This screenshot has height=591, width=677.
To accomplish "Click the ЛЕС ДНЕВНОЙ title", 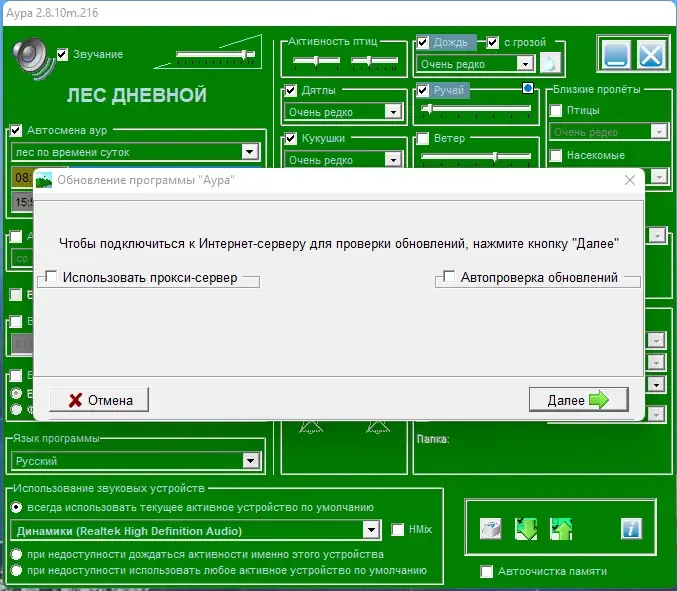I will [x=137, y=95].
